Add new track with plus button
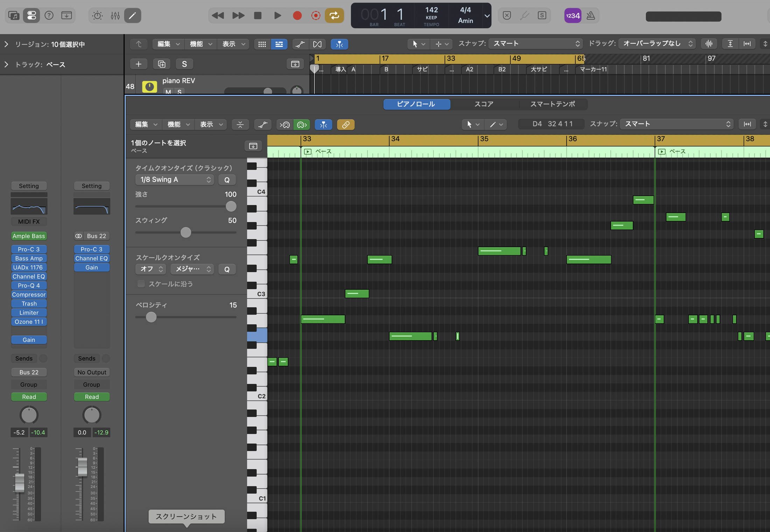The image size is (770, 532). [x=139, y=64]
